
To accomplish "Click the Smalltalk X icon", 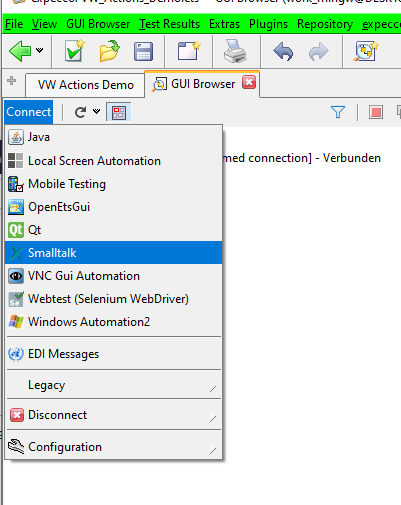I will pos(16,253).
